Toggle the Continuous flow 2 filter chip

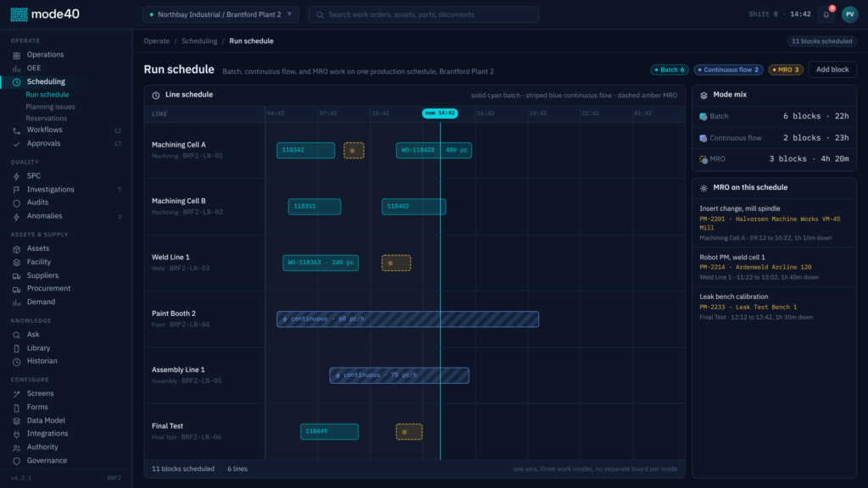click(728, 69)
